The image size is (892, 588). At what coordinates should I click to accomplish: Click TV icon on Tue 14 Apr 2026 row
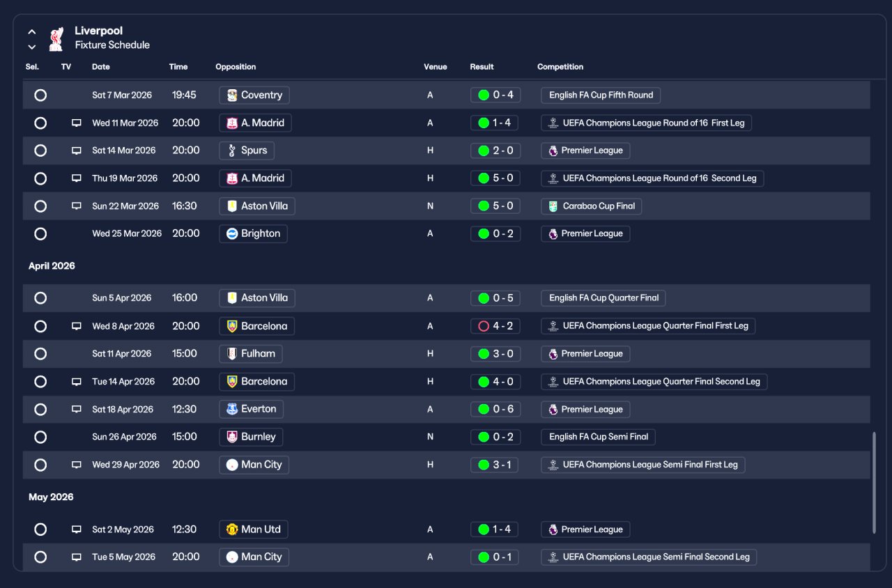coord(77,382)
